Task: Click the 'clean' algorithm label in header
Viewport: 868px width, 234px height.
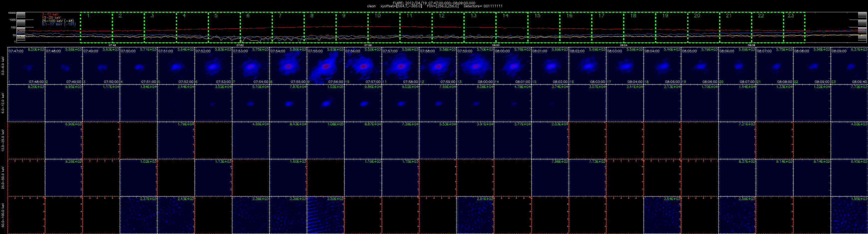Action: (371, 6)
